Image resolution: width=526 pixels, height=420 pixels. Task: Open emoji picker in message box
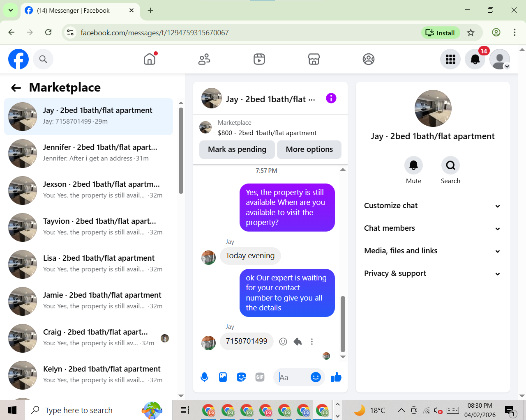(316, 377)
